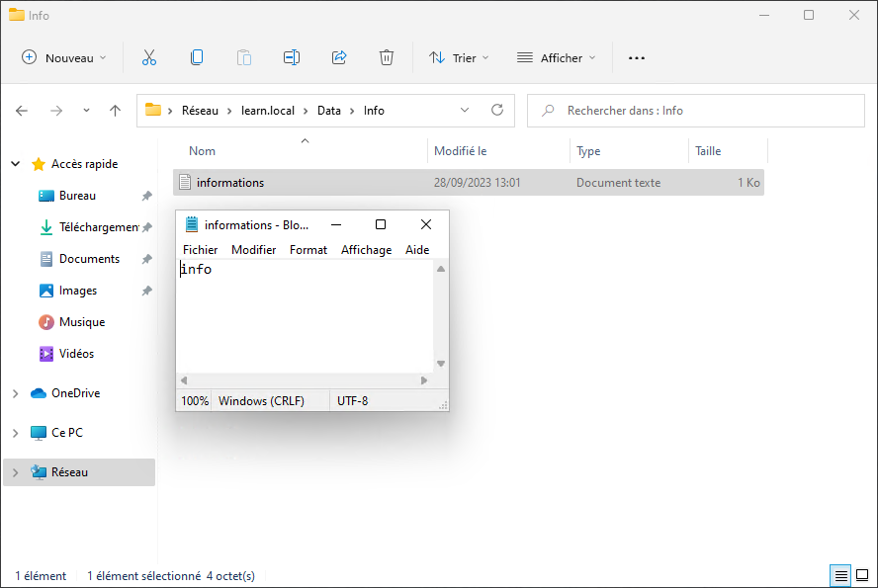Open the Aide menu in Notepad
The width and height of the screenshot is (878, 588).
point(417,249)
